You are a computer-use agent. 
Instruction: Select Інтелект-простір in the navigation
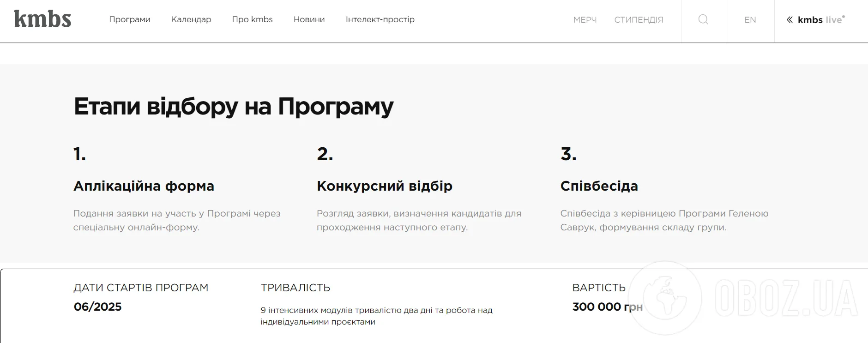tap(380, 19)
